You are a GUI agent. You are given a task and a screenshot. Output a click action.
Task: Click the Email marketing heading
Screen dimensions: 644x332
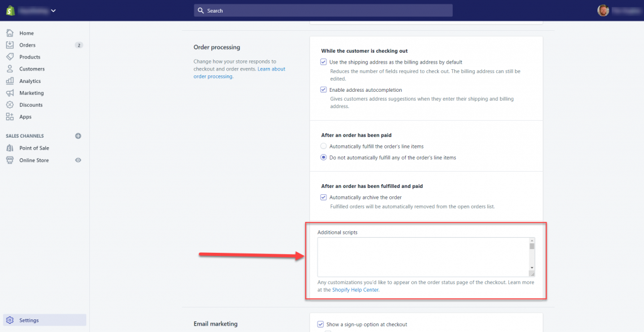click(x=216, y=324)
